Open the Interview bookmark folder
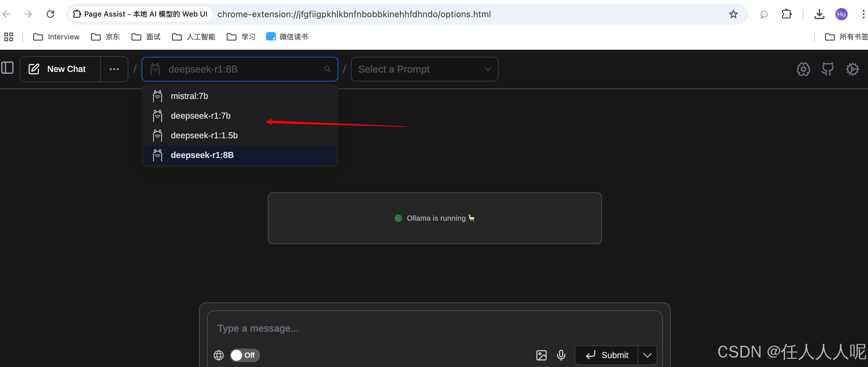 pos(56,37)
